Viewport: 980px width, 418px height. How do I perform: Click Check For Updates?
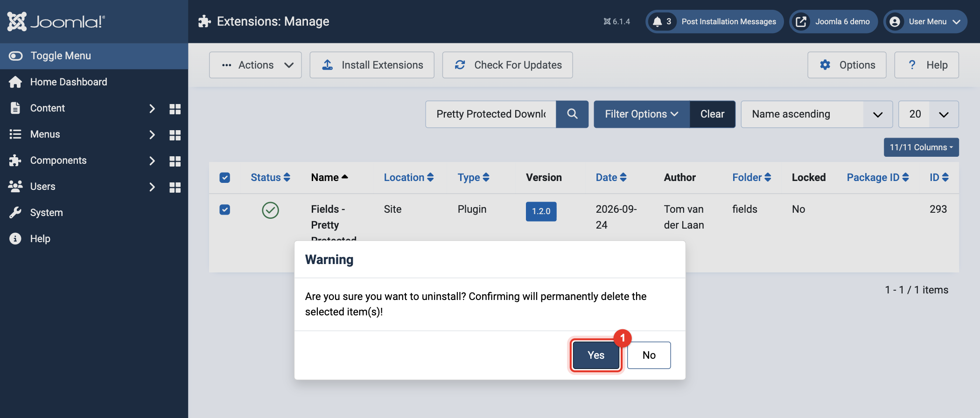pyautogui.click(x=507, y=65)
